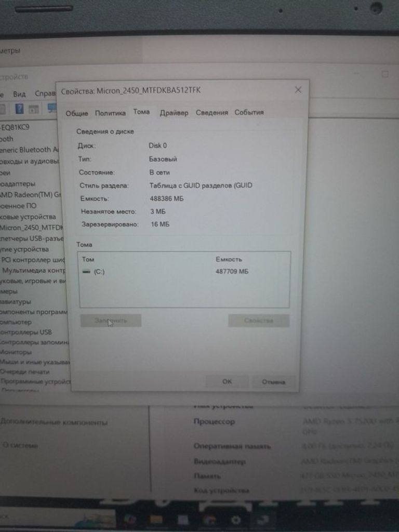Close the Micron properties dialog
The width and height of the screenshot is (399, 532).
(298, 90)
